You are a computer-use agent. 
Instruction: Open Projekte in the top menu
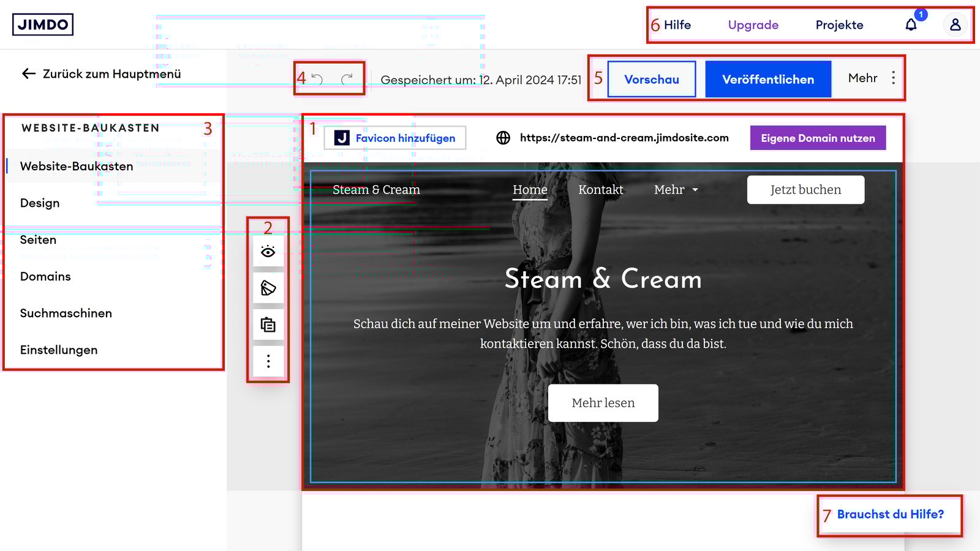point(839,24)
